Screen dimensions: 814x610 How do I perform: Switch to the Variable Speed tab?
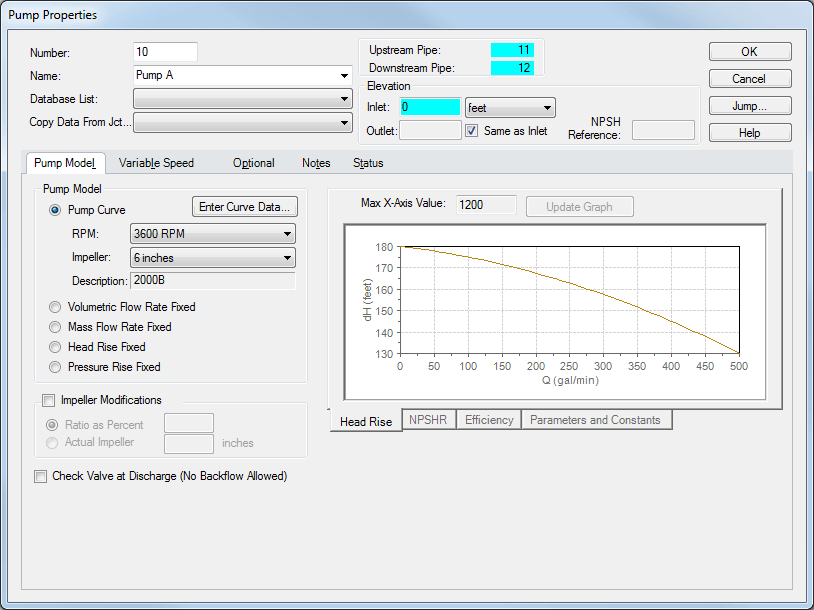156,163
